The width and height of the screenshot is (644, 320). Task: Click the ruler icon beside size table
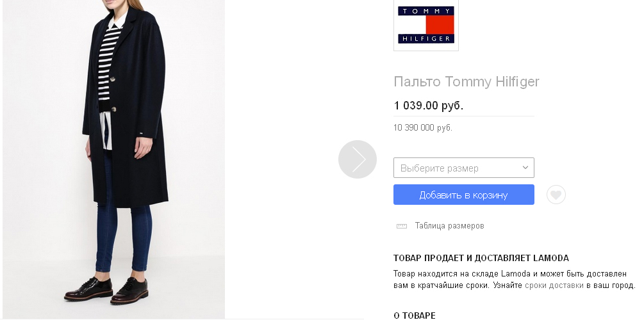401,226
